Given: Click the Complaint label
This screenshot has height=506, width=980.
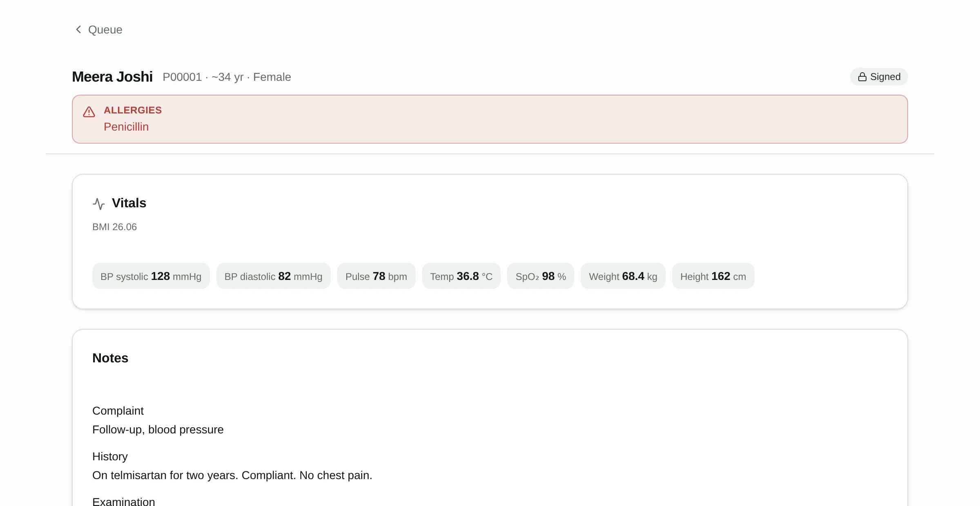Looking at the screenshot, I should pos(118,411).
